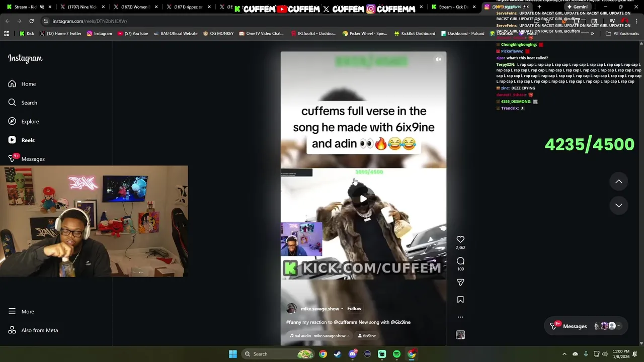This screenshot has height=362, width=644.
Task: Go to next reel with down arrow
Action: [619, 205]
